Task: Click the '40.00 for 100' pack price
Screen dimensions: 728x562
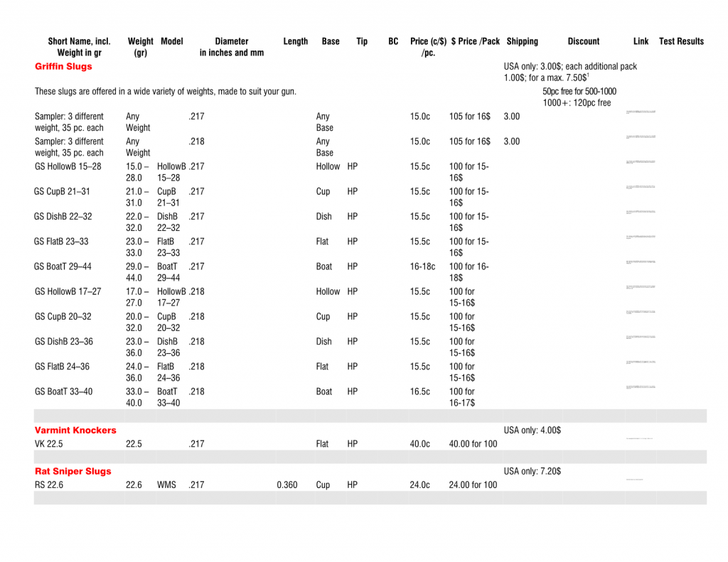Action: (473, 443)
